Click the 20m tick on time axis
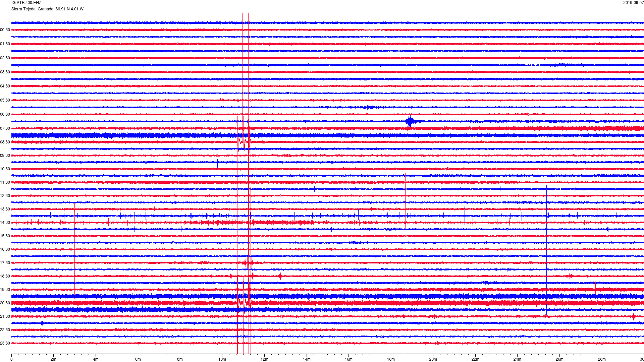This screenshot has width=644, height=362. pos(433,359)
